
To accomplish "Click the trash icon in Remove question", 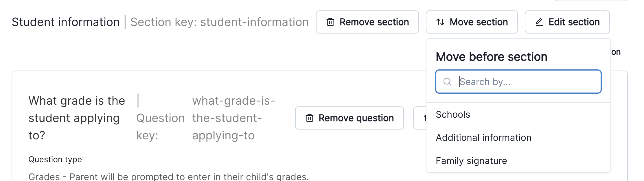I will point(310,118).
